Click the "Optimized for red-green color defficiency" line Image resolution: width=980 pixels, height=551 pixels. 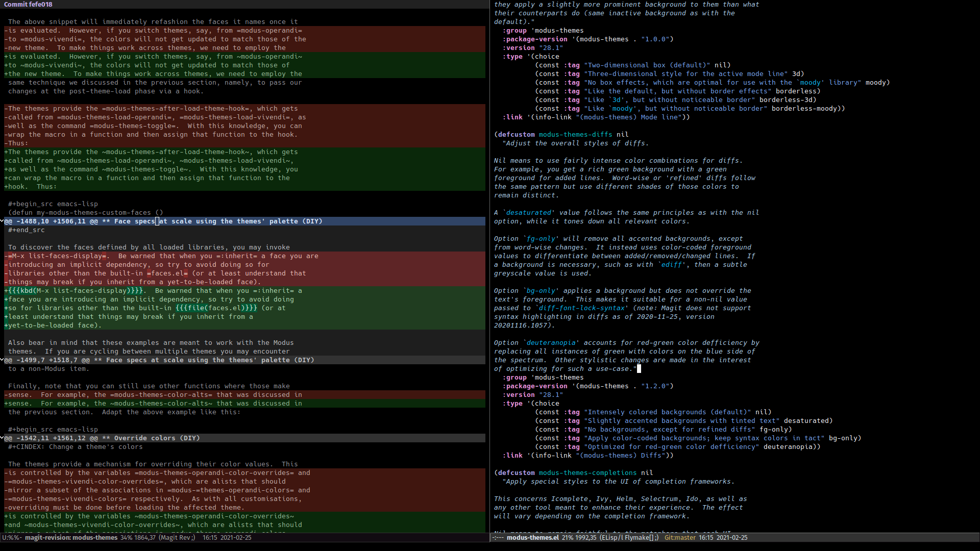(678, 447)
